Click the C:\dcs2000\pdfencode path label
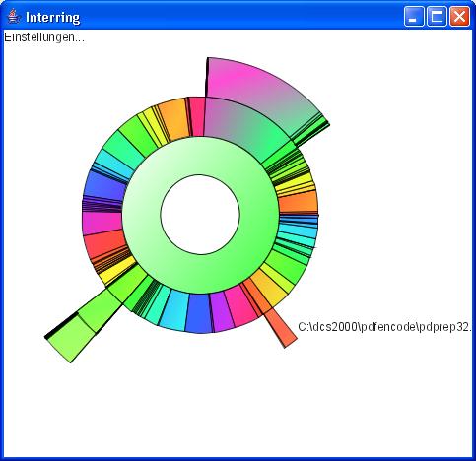This screenshot has width=476, height=461. click(384, 327)
